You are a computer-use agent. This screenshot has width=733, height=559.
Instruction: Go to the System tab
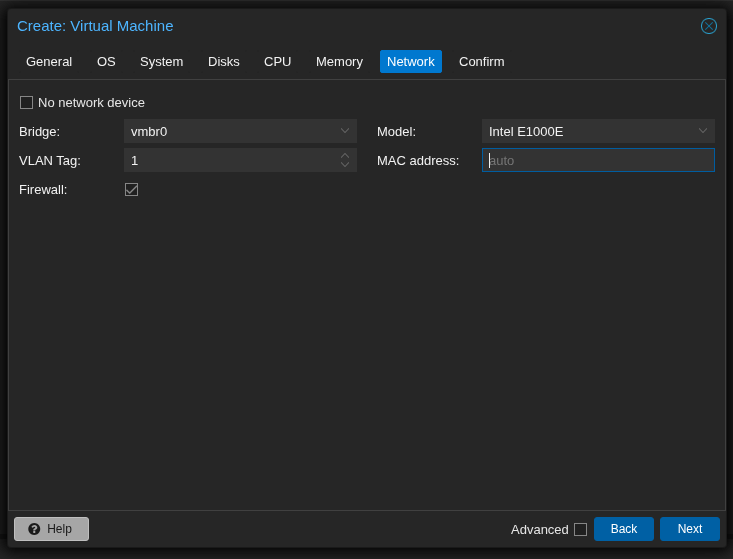click(161, 62)
